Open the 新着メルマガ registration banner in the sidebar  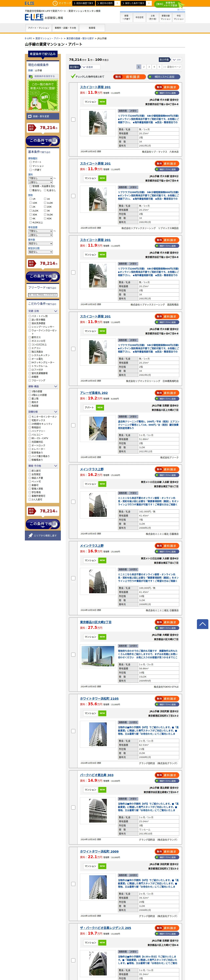tap(43, 96)
